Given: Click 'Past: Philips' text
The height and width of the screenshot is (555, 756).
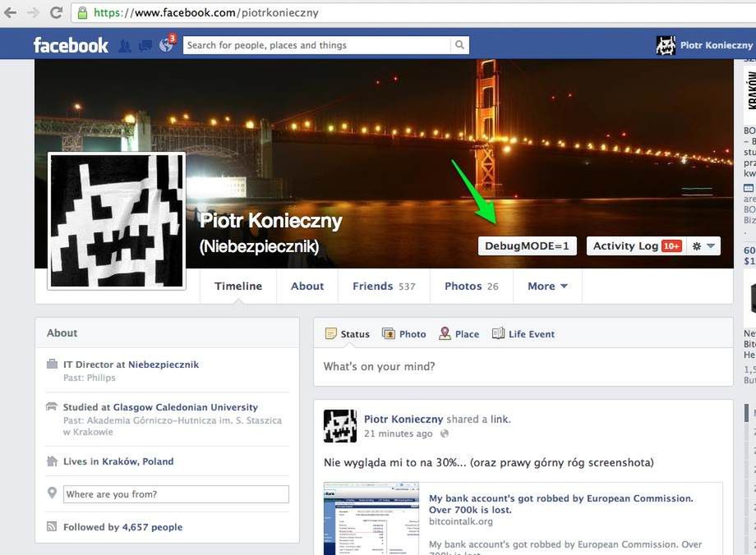Looking at the screenshot, I should coord(90,378).
